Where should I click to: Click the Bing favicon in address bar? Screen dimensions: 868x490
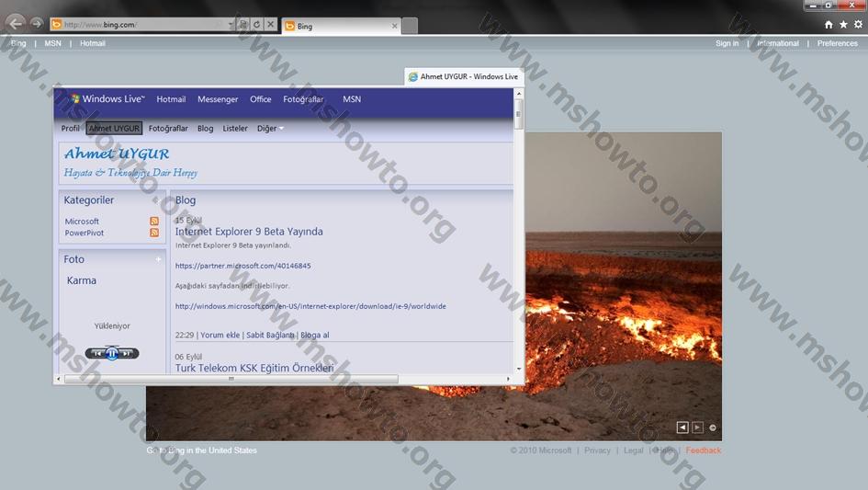(x=56, y=25)
